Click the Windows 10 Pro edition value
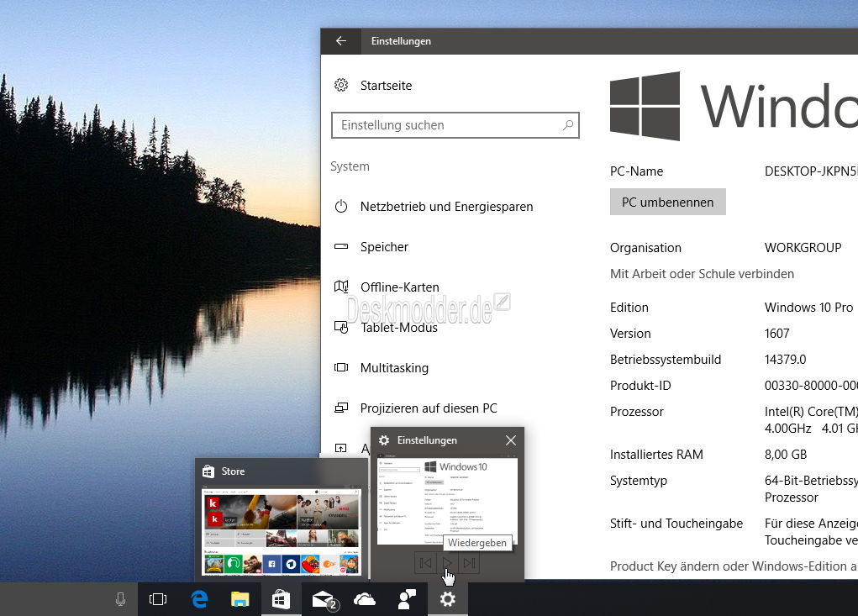This screenshot has width=858, height=616. (x=808, y=308)
